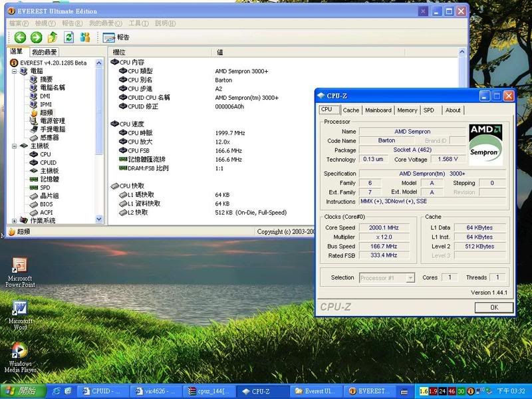This screenshot has height=399, width=532.
Task: Click the tree panel scroll down arrow
Action: (x=100, y=220)
